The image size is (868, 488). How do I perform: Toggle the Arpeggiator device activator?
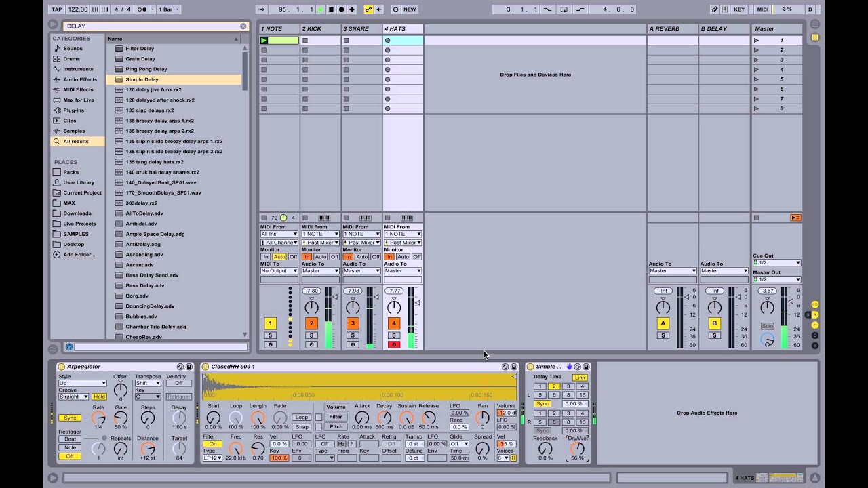62,367
